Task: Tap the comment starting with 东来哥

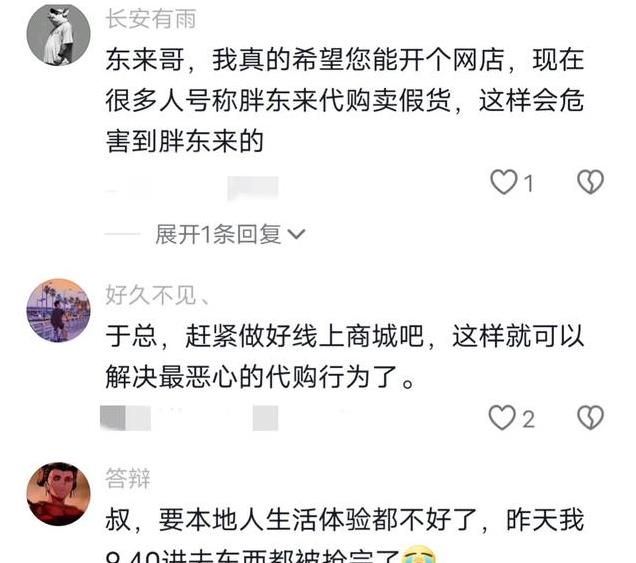Action: click(345, 101)
